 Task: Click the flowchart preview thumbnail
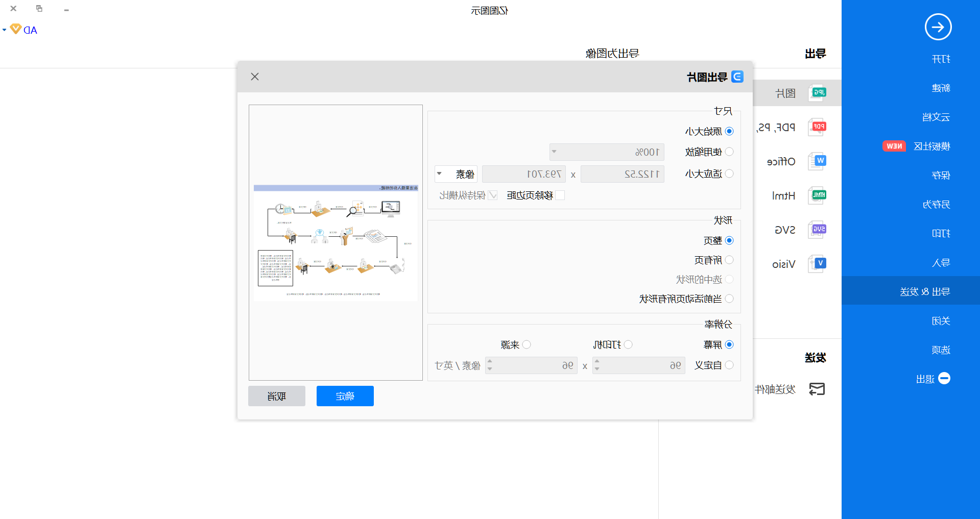pos(336,243)
